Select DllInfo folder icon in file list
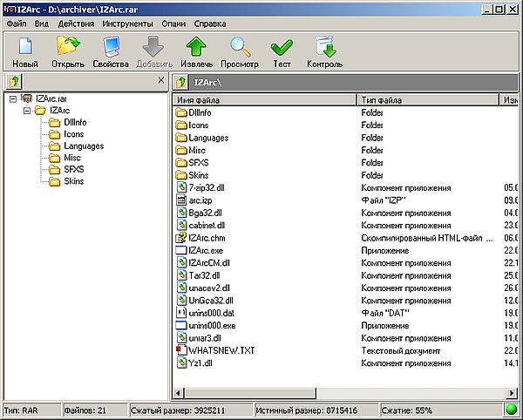The image size is (523, 420). pyautogui.click(x=181, y=112)
